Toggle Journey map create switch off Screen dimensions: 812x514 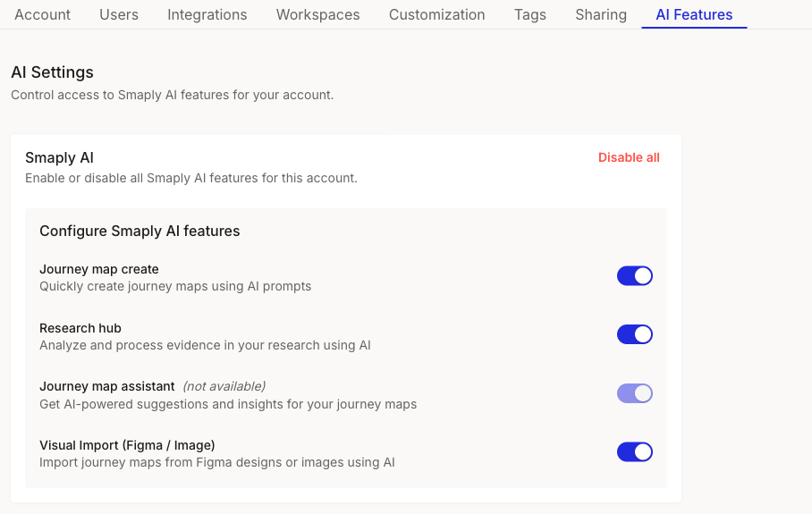pyautogui.click(x=634, y=276)
